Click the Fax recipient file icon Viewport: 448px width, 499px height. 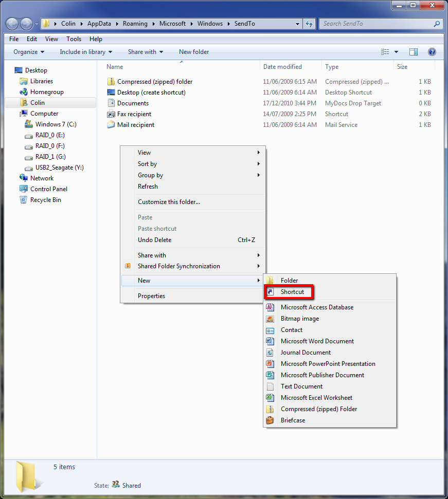coord(111,114)
